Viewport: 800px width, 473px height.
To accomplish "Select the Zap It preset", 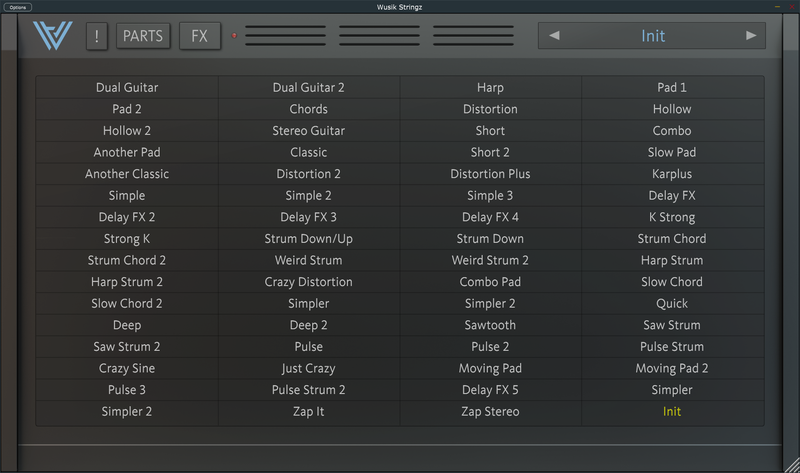I will (x=309, y=411).
